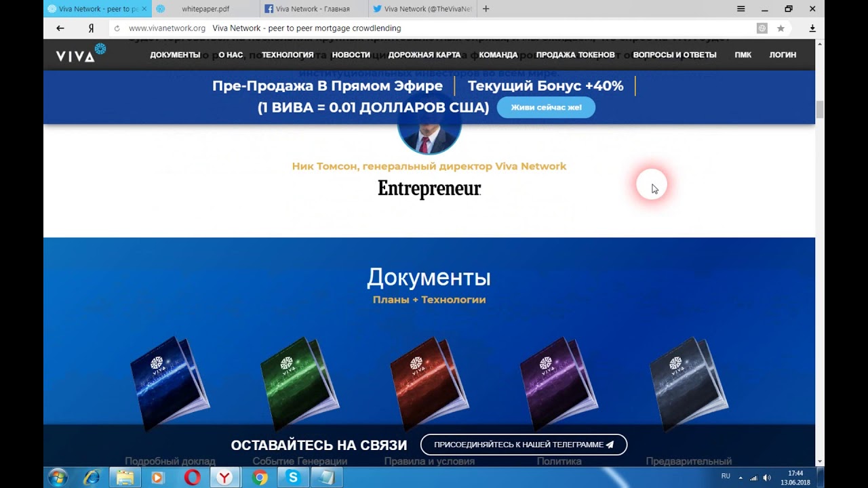
Task: Go back with the browser back arrow
Action: point(60,28)
